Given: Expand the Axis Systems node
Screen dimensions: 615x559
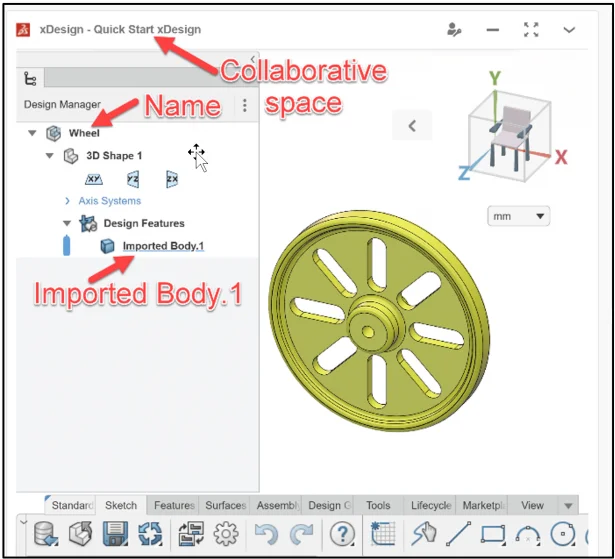Looking at the screenshot, I should pyautogui.click(x=67, y=201).
